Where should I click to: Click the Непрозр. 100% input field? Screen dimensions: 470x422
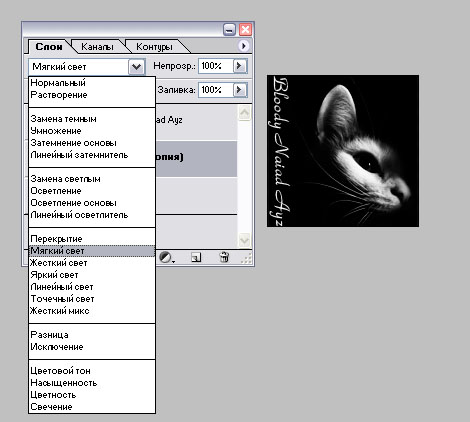215,66
